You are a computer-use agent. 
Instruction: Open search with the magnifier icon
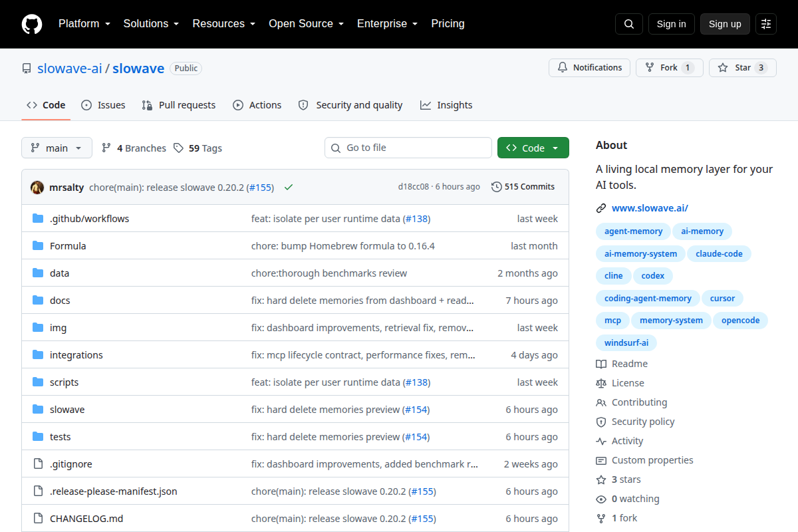point(629,24)
